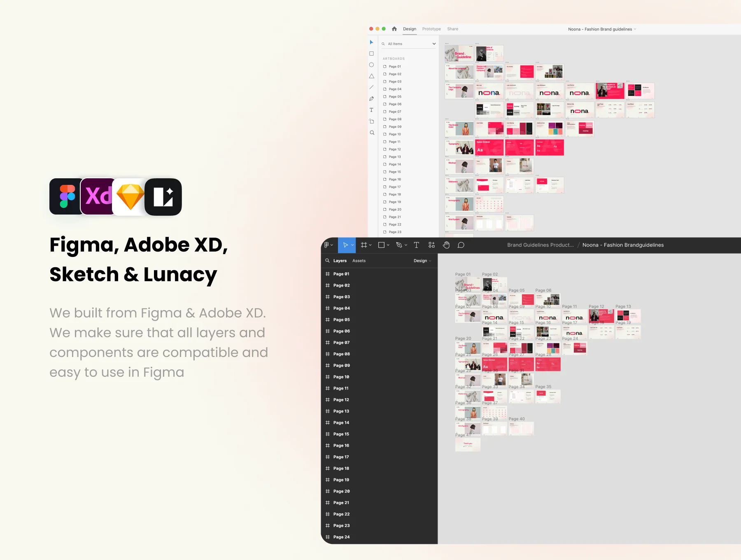Select the Move tool in Figma toolbar
This screenshot has width=741, height=560.
pos(345,245)
